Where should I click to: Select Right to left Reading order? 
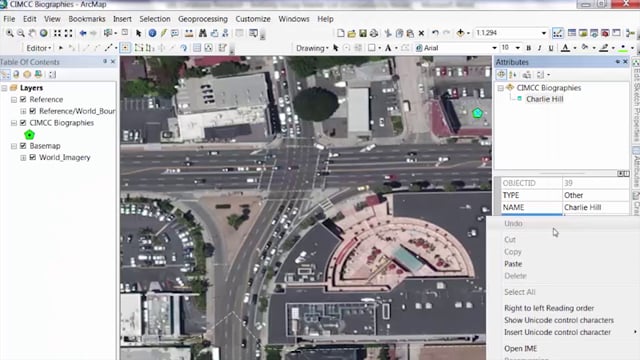pyautogui.click(x=549, y=308)
